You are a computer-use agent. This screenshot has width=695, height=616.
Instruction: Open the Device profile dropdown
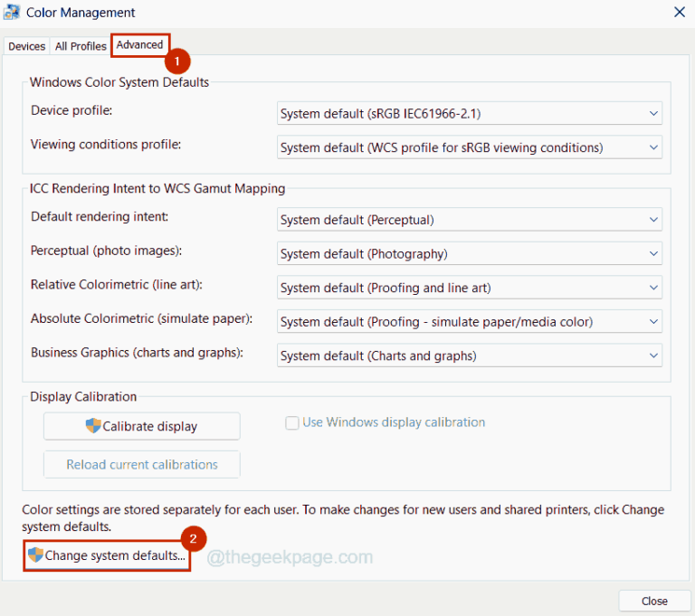[x=469, y=113]
